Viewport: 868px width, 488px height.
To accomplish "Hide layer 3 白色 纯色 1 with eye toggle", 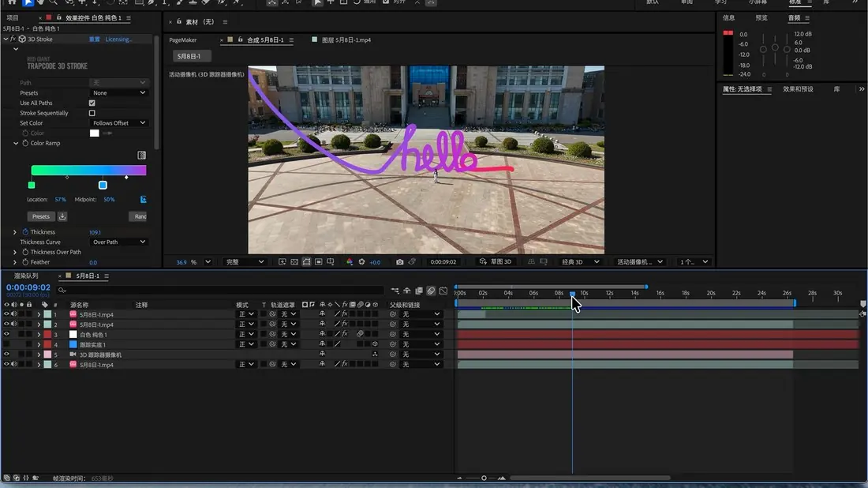I will click(x=6, y=335).
